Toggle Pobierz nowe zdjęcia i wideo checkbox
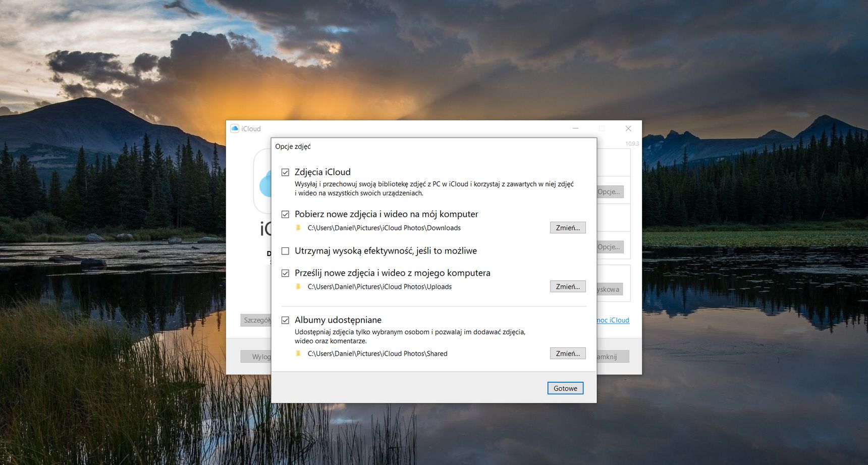The width and height of the screenshot is (868, 465). pyautogui.click(x=285, y=214)
